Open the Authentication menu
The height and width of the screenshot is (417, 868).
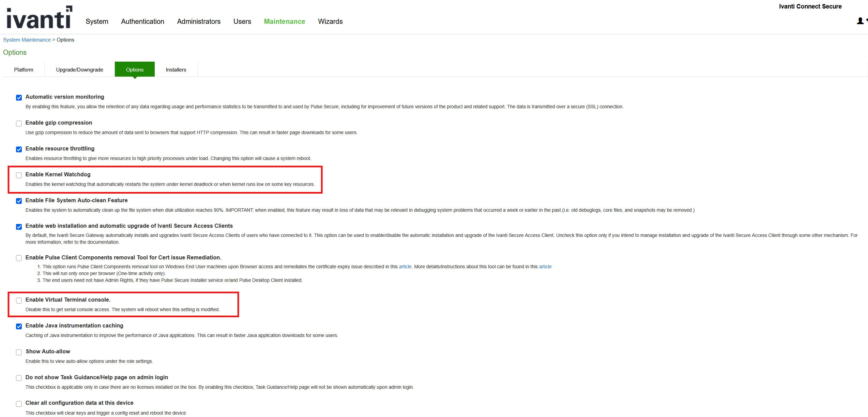coord(142,21)
